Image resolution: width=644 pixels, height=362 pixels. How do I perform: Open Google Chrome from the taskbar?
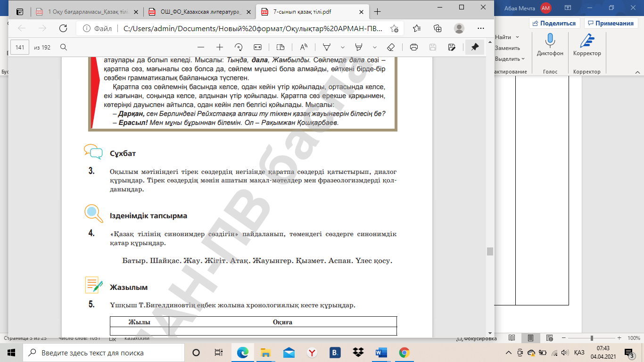pyautogui.click(x=404, y=353)
